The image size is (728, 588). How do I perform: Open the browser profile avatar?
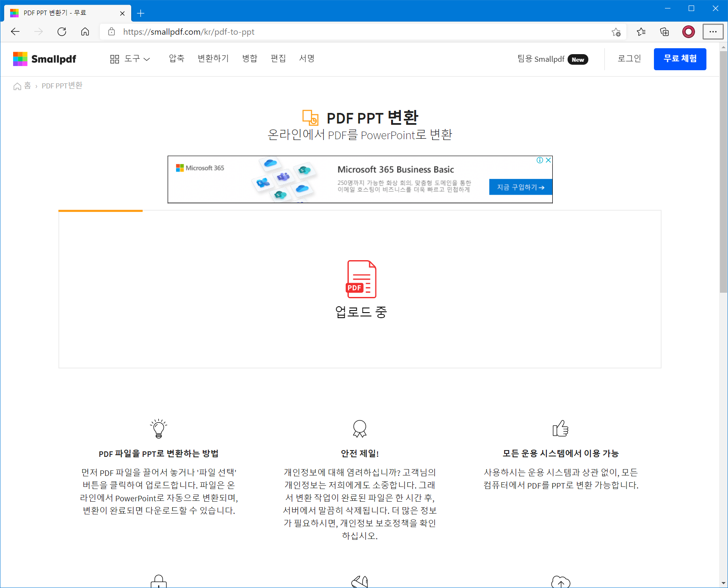click(x=689, y=32)
